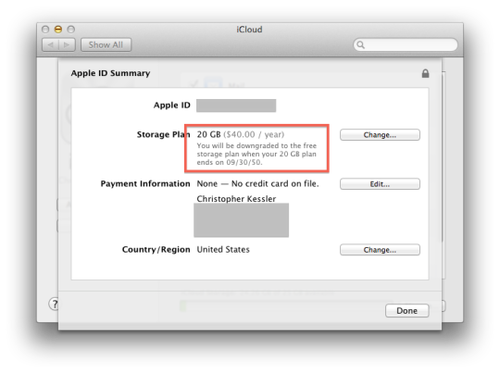The height and width of the screenshot is (373, 500).
Task: Click the 'Payment Information' label
Action: [145, 184]
